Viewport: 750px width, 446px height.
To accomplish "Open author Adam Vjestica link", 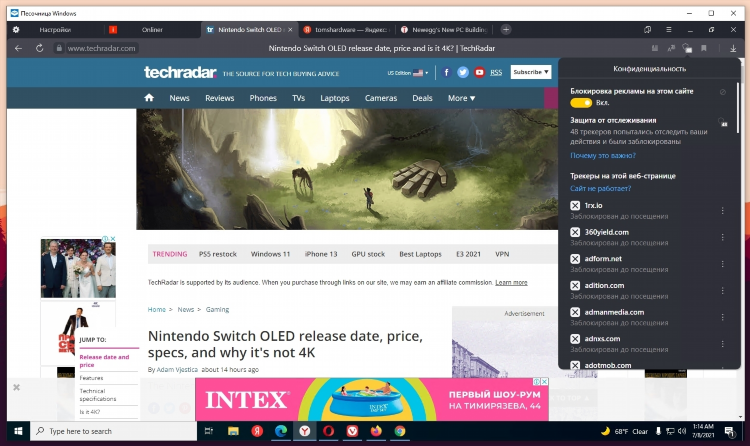I will click(x=177, y=369).
